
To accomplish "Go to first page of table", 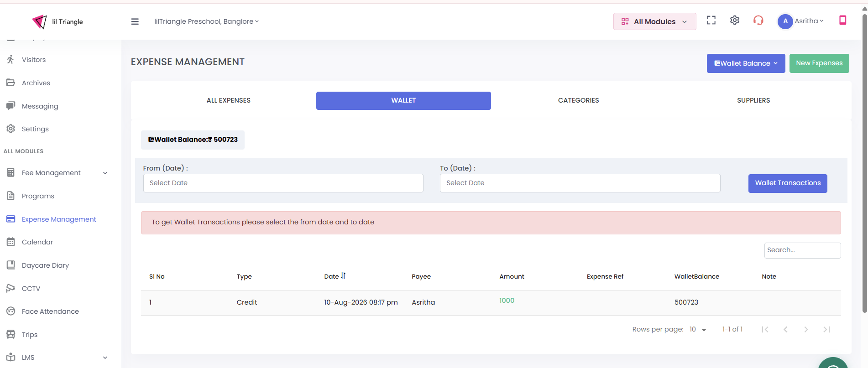I will (765, 329).
